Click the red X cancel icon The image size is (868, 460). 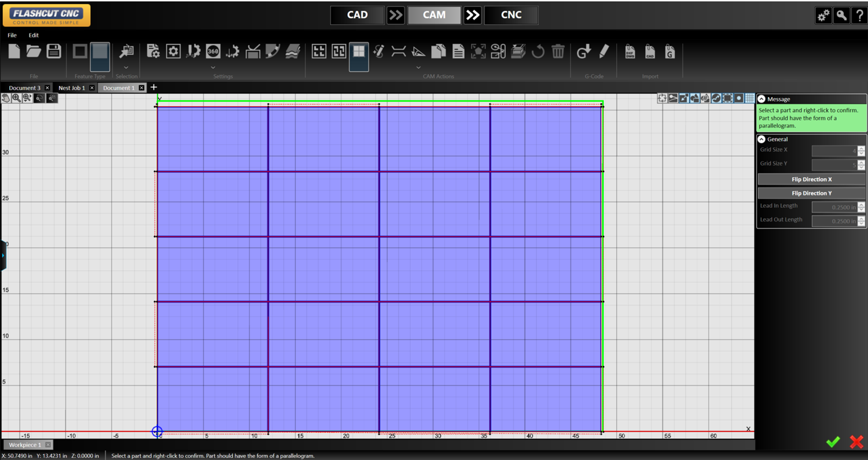coord(856,442)
